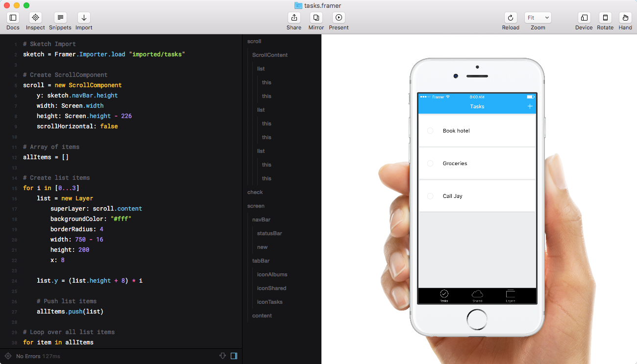Tap the Book hotel task text
This screenshot has width=637, height=364.
click(x=456, y=131)
